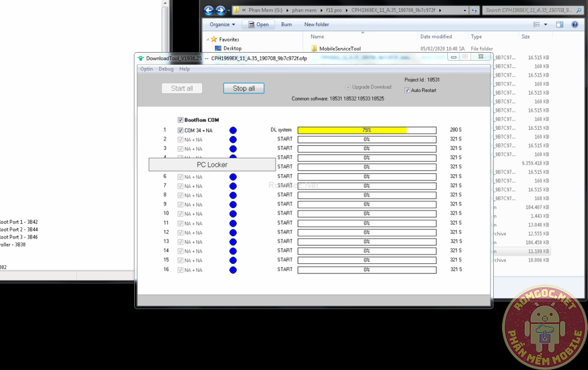Expand the change view options dropdown arrow

click(x=546, y=25)
